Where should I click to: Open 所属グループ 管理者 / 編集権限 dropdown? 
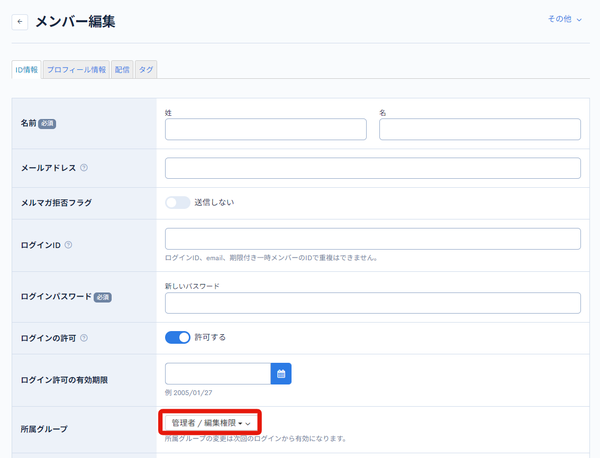(210, 423)
